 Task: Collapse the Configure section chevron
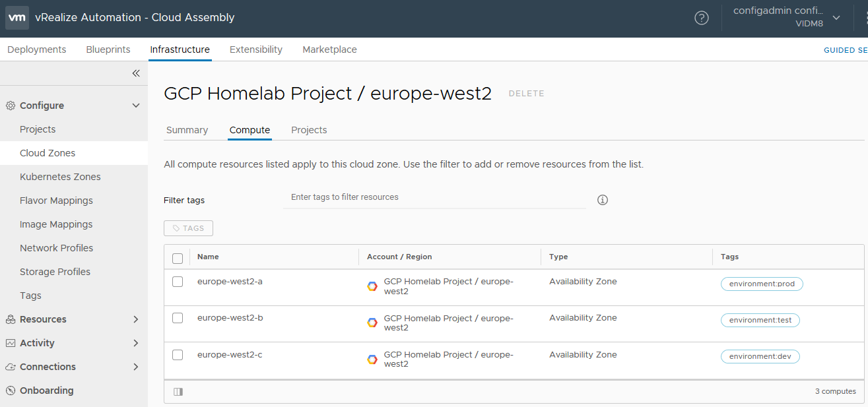click(x=136, y=106)
